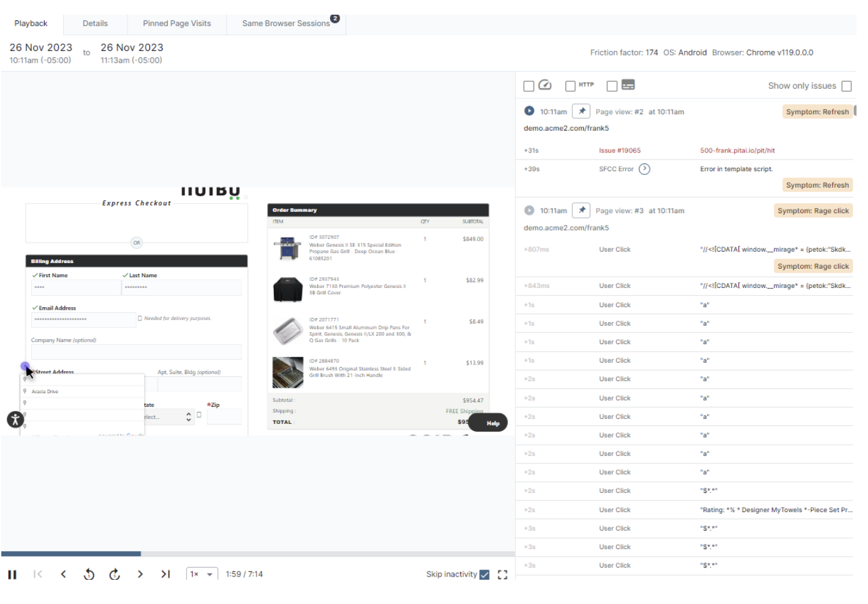Pin page view #3
This screenshot has height=604, width=868.
click(581, 210)
